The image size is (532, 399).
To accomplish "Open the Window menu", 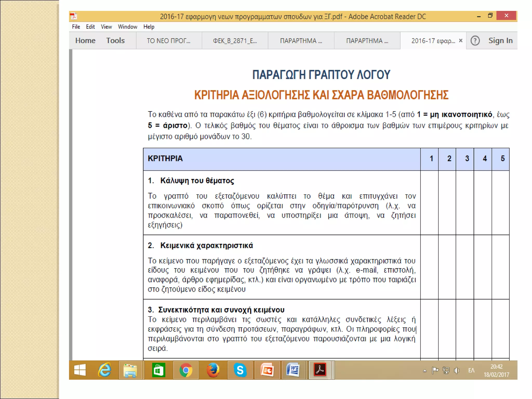I will (127, 27).
